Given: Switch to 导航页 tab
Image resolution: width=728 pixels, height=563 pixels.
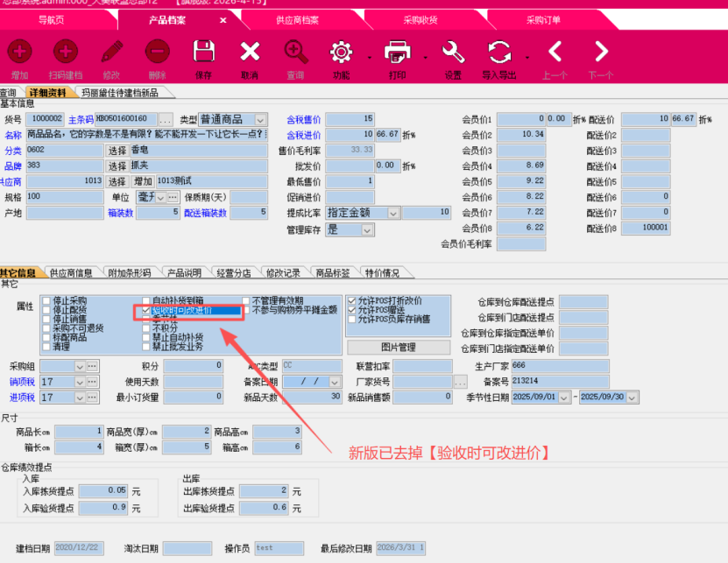Looking at the screenshot, I should pos(51,20).
